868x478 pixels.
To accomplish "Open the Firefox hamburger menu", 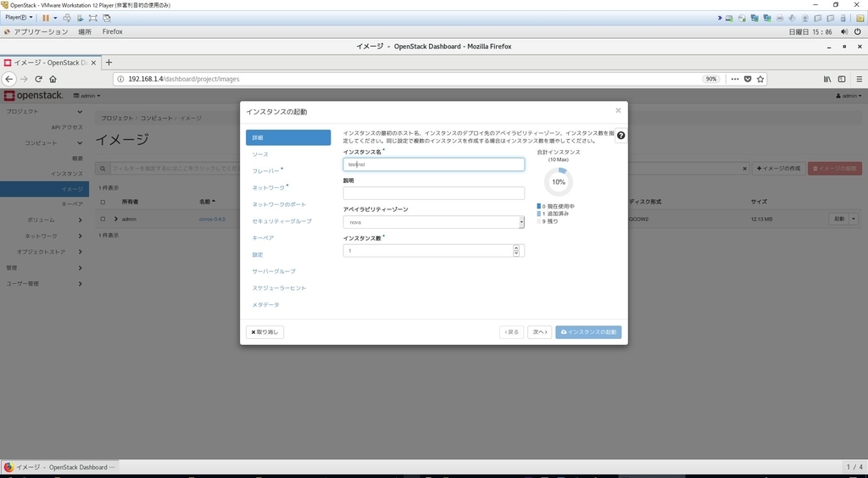I will coord(860,79).
